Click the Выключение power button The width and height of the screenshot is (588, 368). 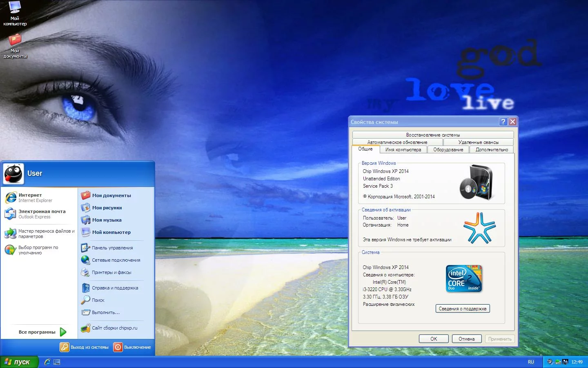pos(132,347)
